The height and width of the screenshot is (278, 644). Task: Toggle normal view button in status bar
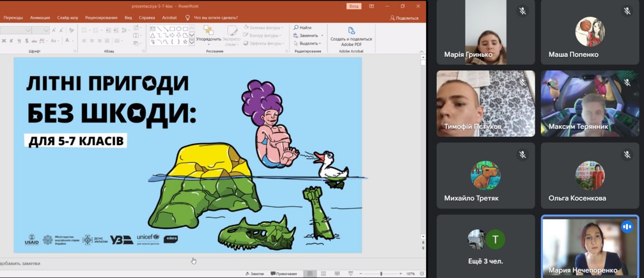(310, 273)
